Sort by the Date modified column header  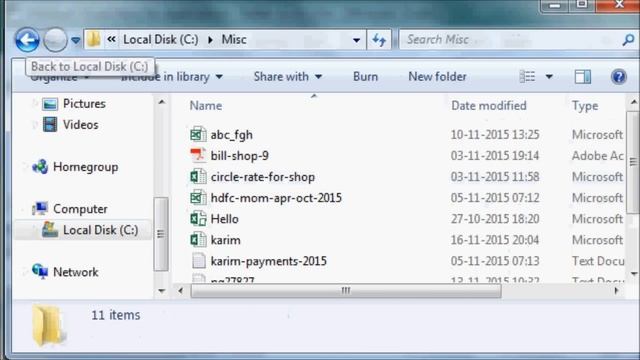click(x=489, y=106)
